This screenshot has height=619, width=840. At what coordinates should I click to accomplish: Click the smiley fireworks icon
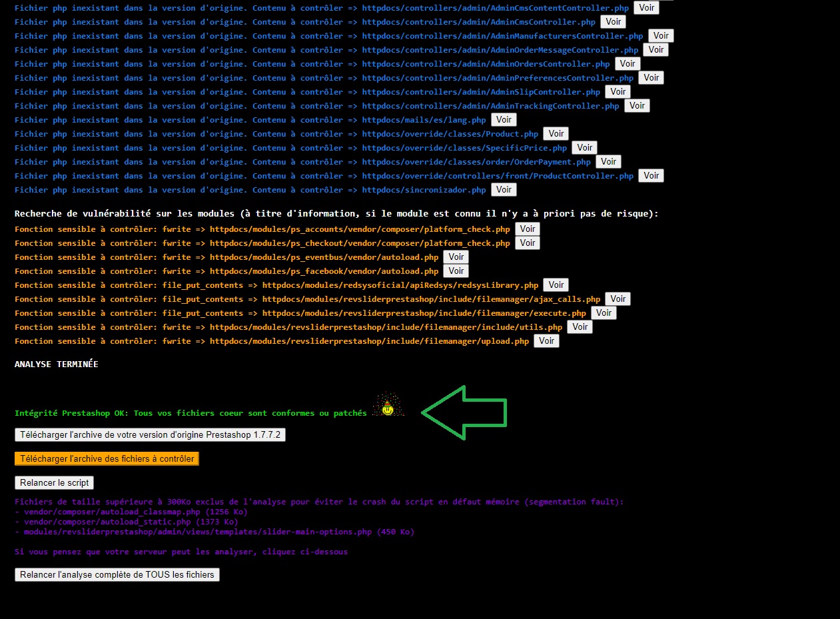click(388, 404)
